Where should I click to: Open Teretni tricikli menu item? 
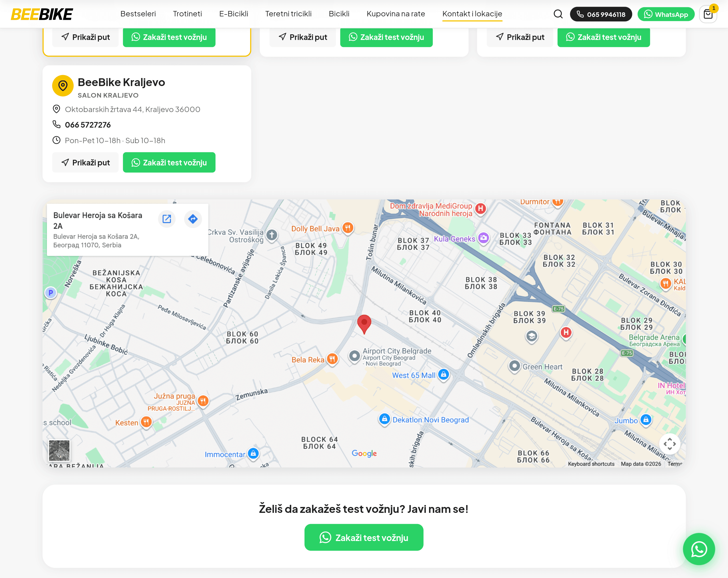click(288, 14)
